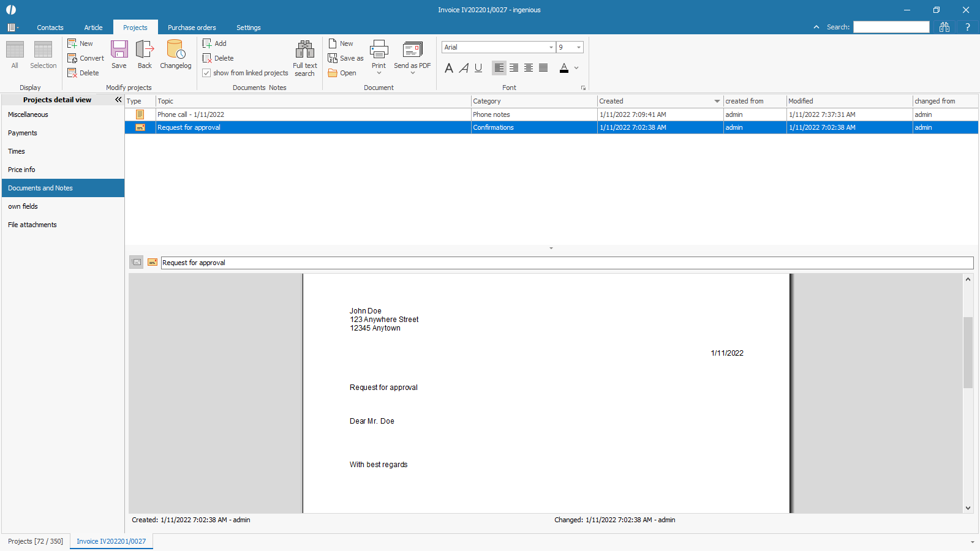Expand the font color dropdown arrow
Image resolution: width=980 pixels, height=551 pixels.
tap(576, 68)
